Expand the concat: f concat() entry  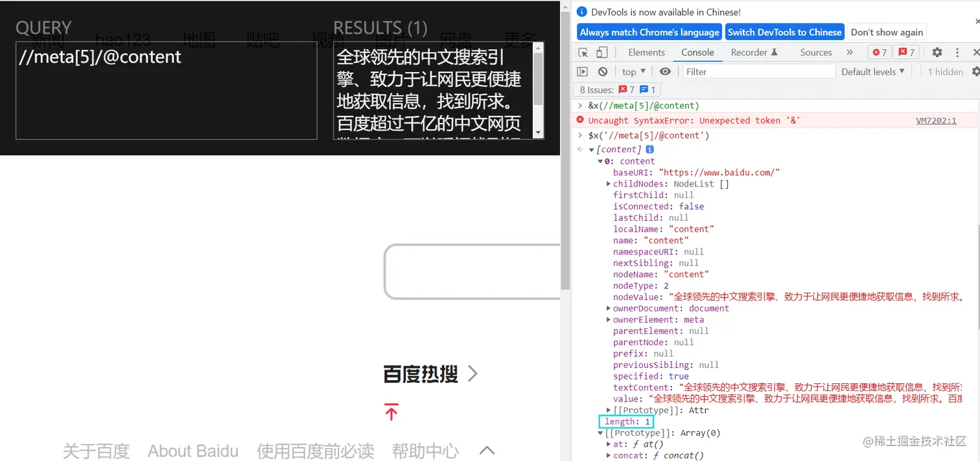(x=608, y=456)
